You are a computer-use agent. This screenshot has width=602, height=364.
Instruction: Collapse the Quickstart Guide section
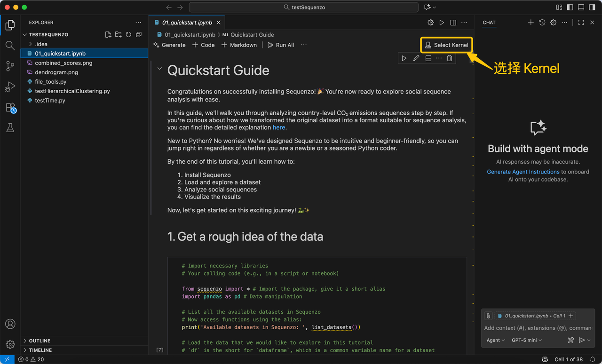tap(159, 69)
